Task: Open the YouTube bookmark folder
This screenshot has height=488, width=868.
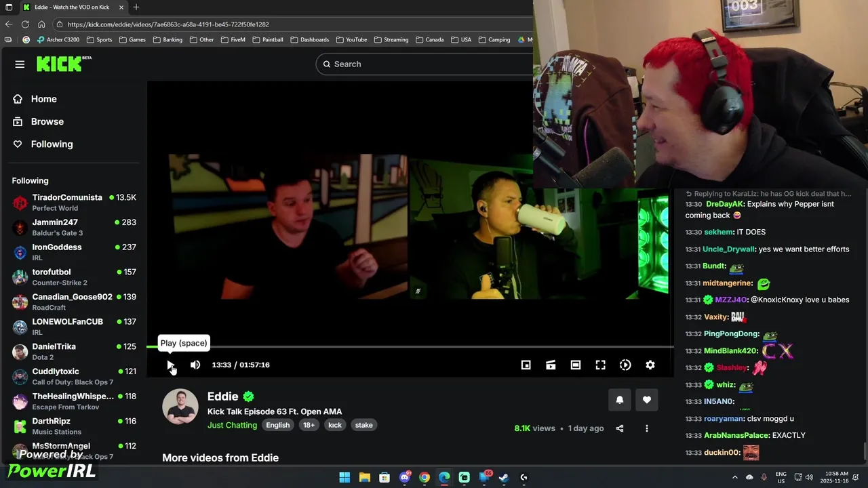Action: (x=351, y=40)
